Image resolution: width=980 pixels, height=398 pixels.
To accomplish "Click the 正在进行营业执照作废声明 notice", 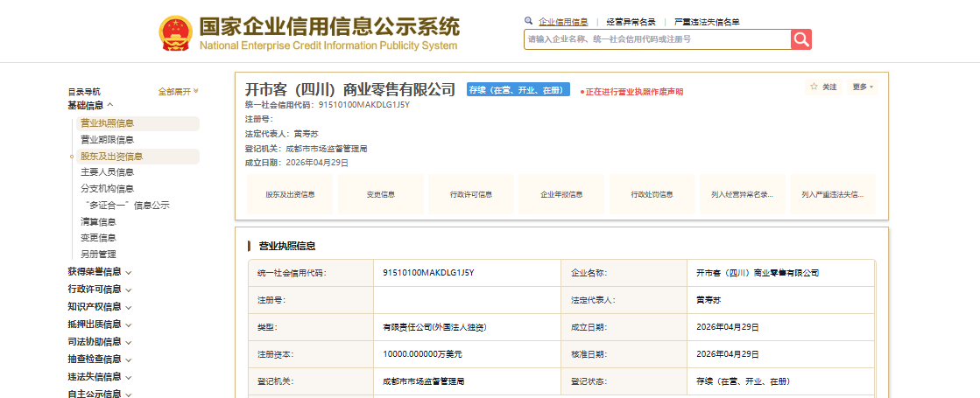I will point(631,92).
